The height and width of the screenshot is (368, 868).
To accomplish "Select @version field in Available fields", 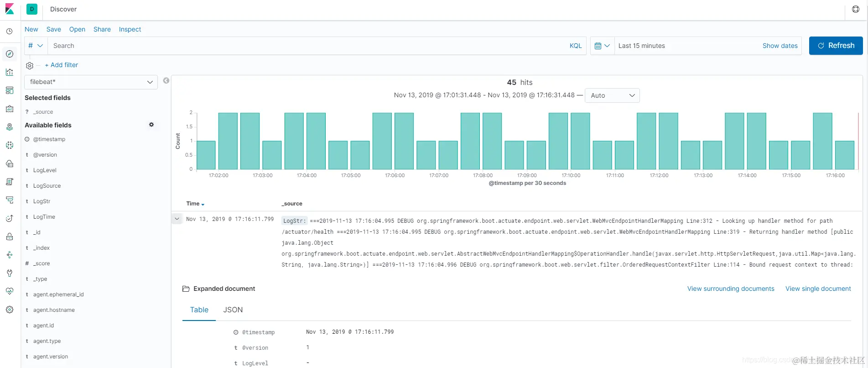I will click(x=45, y=155).
